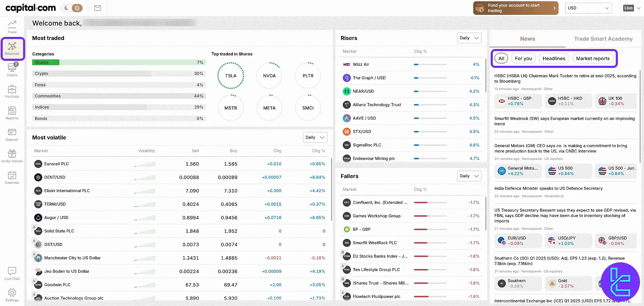Click the Commodities category progress bar
Viewport: 644px width, 306px height.
pos(119,96)
